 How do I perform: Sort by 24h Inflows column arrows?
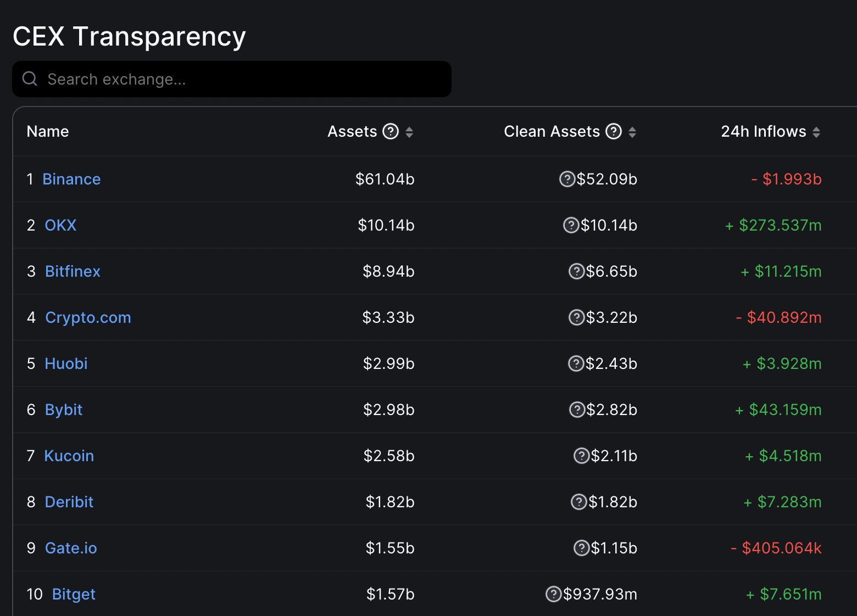click(816, 132)
